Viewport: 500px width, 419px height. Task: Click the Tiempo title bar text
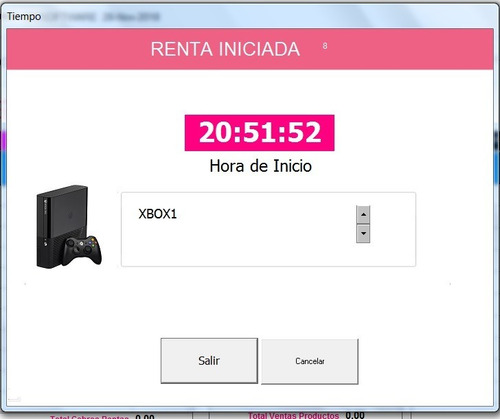point(24,16)
